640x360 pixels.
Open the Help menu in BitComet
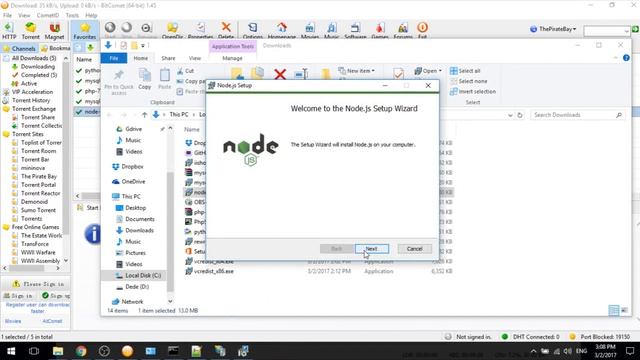pyautogui.click(x=91, y=15)
